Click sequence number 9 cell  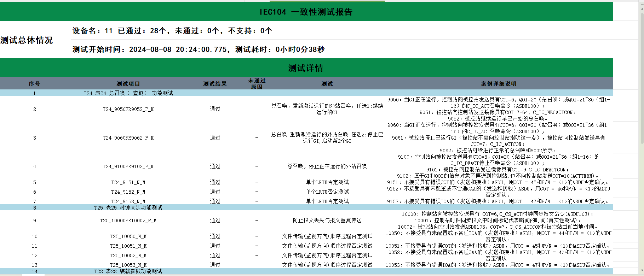[34, 221]
